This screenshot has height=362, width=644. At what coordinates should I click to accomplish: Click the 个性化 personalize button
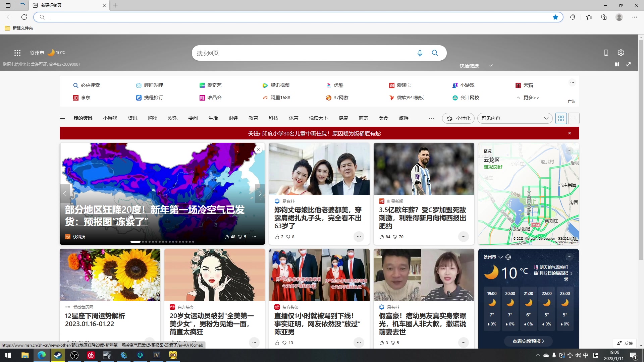pyautogui.click(x=459, y=118)
